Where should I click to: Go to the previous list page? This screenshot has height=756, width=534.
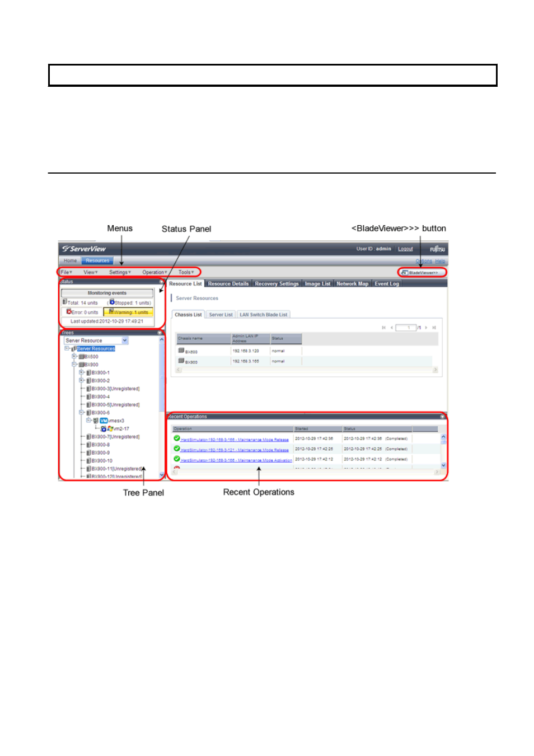click(x=392, y=328)
